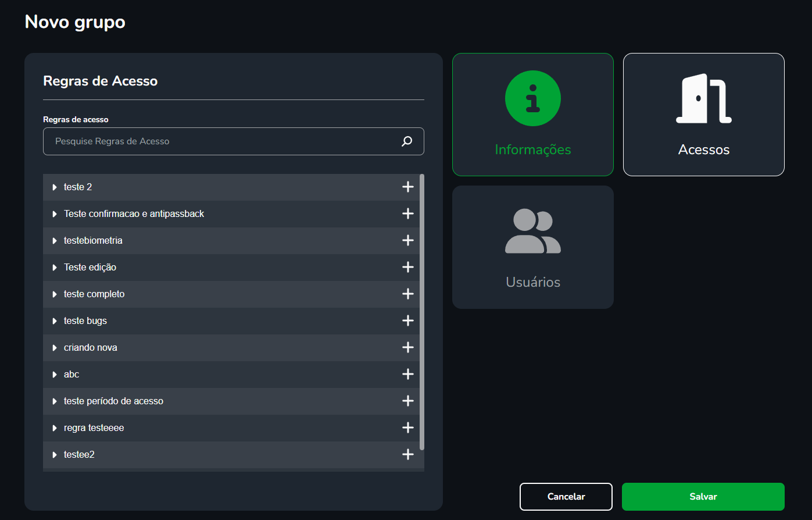Click the rules list vertical scrollbar
812x520 pixels.
pyautogui.click(x=422, y=312)
